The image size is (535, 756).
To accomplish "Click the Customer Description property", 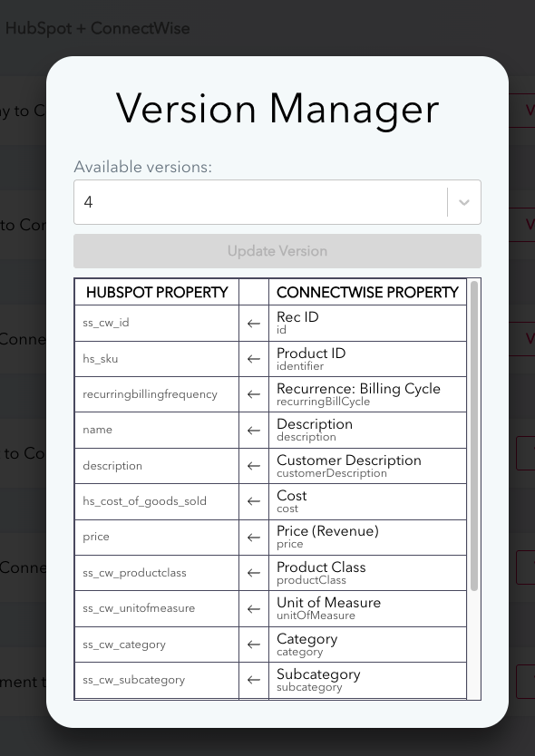I will [367, 466].
